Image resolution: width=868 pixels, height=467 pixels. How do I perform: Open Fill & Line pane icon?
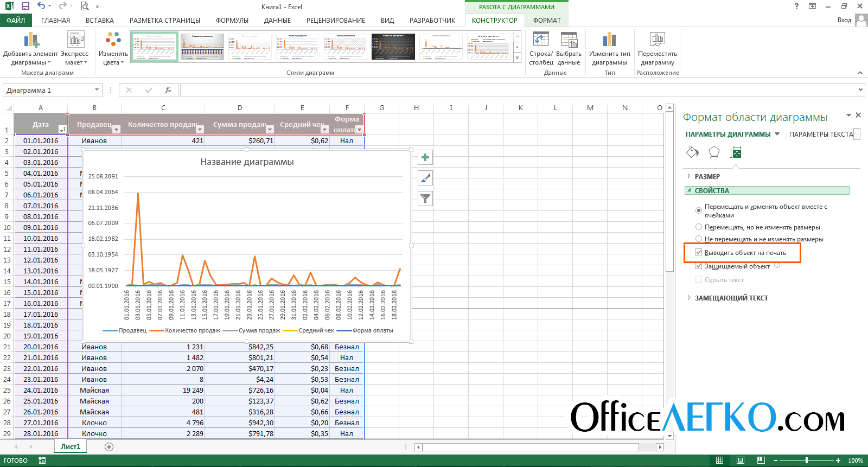(x=692, y=152)
